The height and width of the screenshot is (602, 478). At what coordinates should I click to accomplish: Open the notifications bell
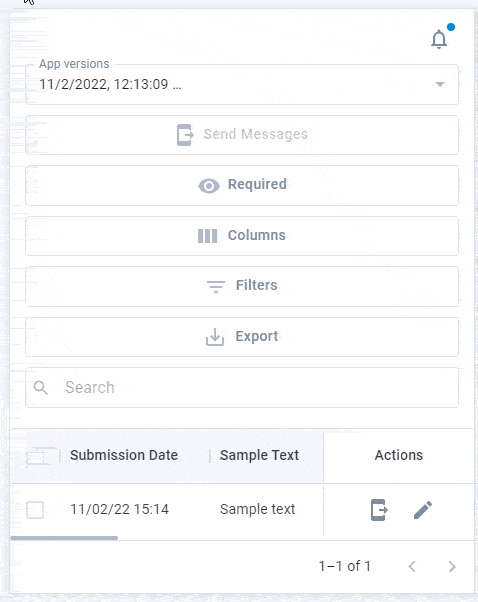pyautogui.click(x=439, y=39)
